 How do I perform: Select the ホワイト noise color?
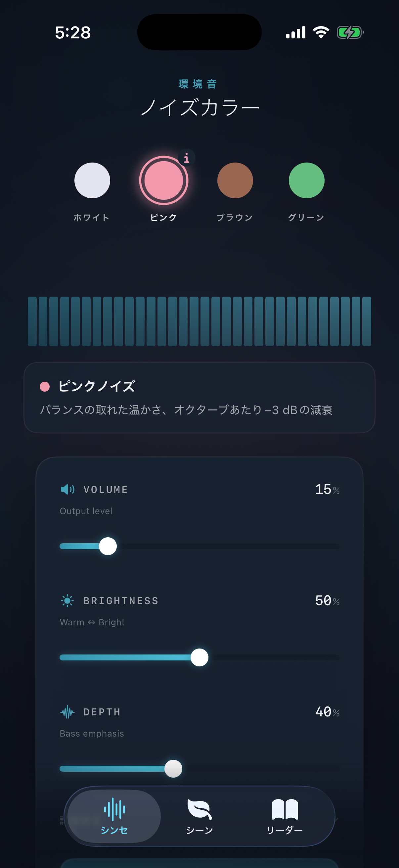92,181
